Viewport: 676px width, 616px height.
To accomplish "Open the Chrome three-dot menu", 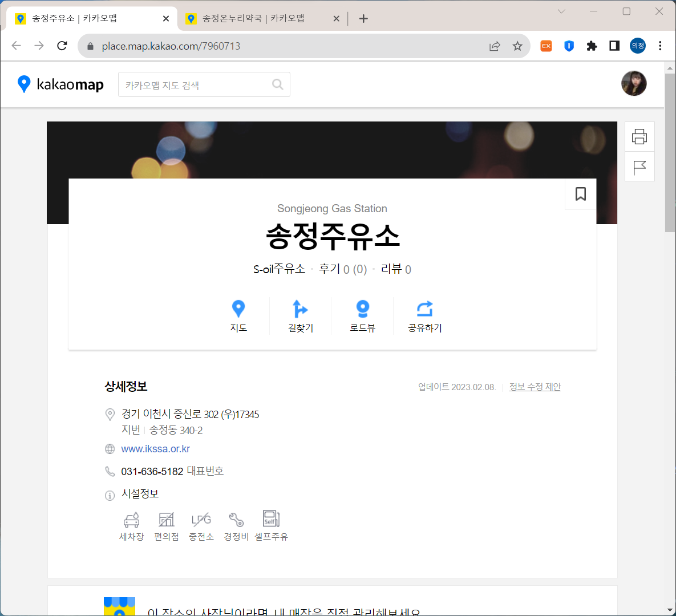I will pyautogui.click(x=660, y=46).
